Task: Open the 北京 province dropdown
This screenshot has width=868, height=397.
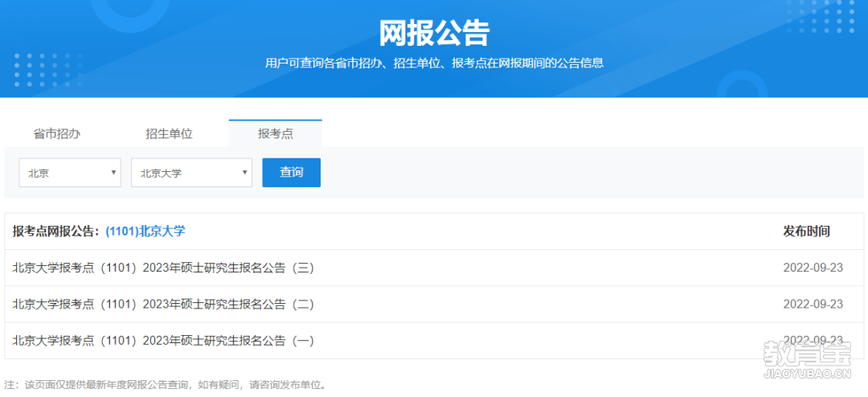Action: click(70, 173)
